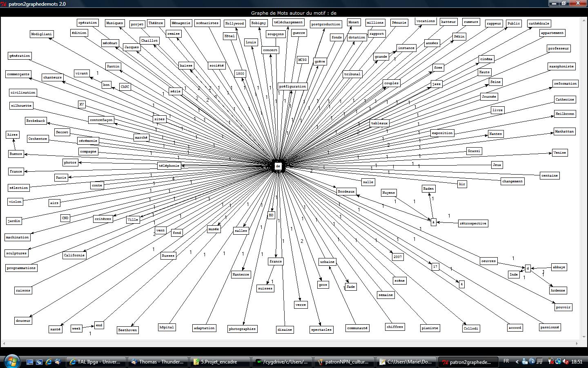Screen dimensions: 588x368
Task: Select the 'Californie' word node
Action: [74, 255]
